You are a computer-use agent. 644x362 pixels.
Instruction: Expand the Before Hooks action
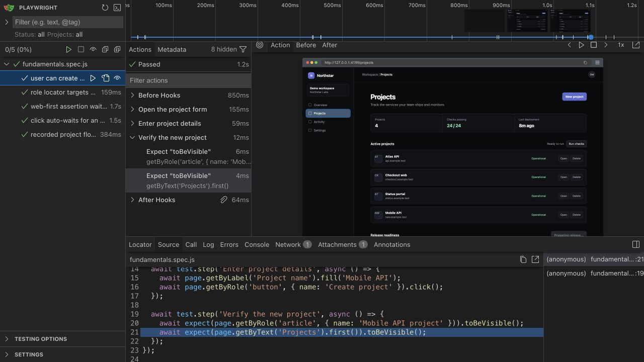(x=132, y=95)
